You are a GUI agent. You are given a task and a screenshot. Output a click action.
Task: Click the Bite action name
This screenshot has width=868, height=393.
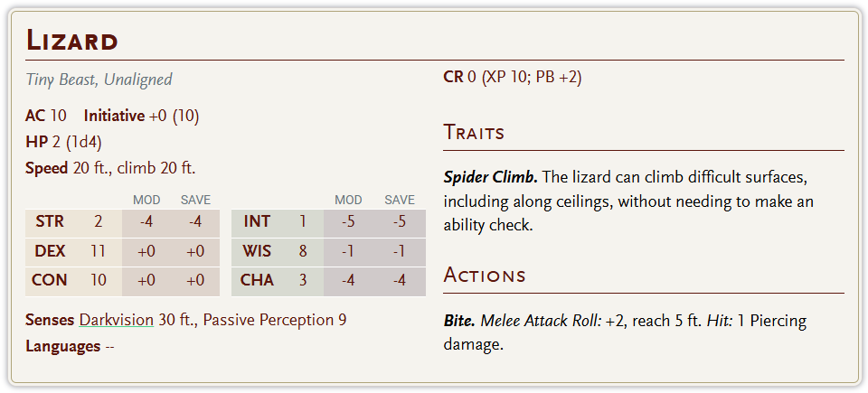coord(459,321)
